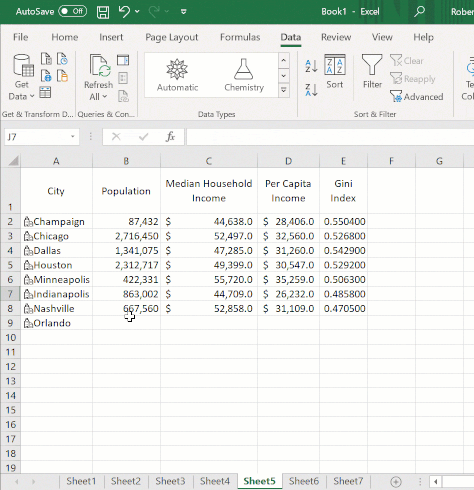Viewport: 474px width, 490px height.
Task: Select the Chemistry data type
Action: pos(244,75)
